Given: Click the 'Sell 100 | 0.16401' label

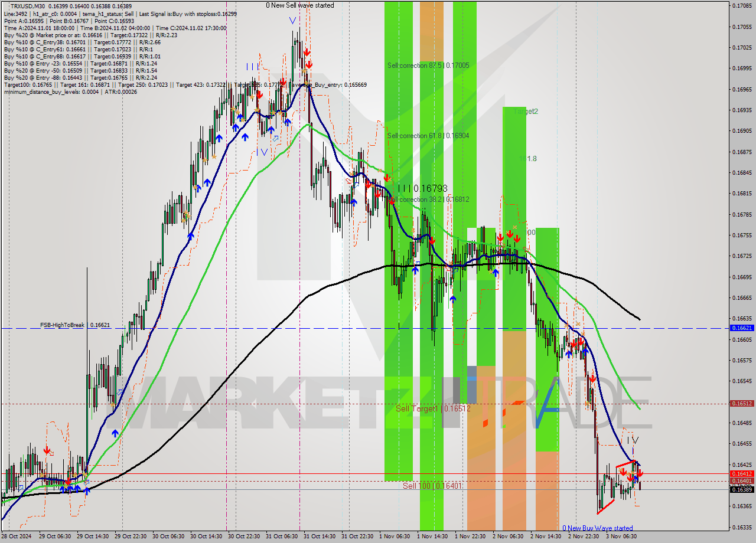Looking at the screenshot, I should click(x=432, y=486).
